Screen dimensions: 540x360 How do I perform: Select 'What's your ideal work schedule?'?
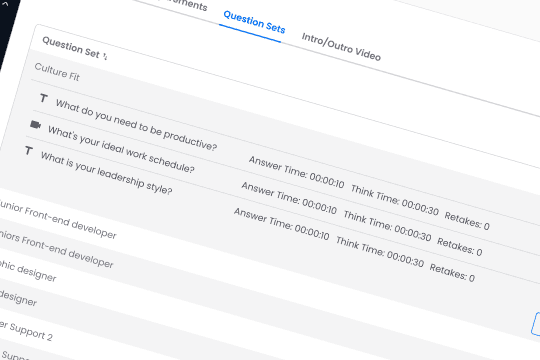click(x=121, y=149)
